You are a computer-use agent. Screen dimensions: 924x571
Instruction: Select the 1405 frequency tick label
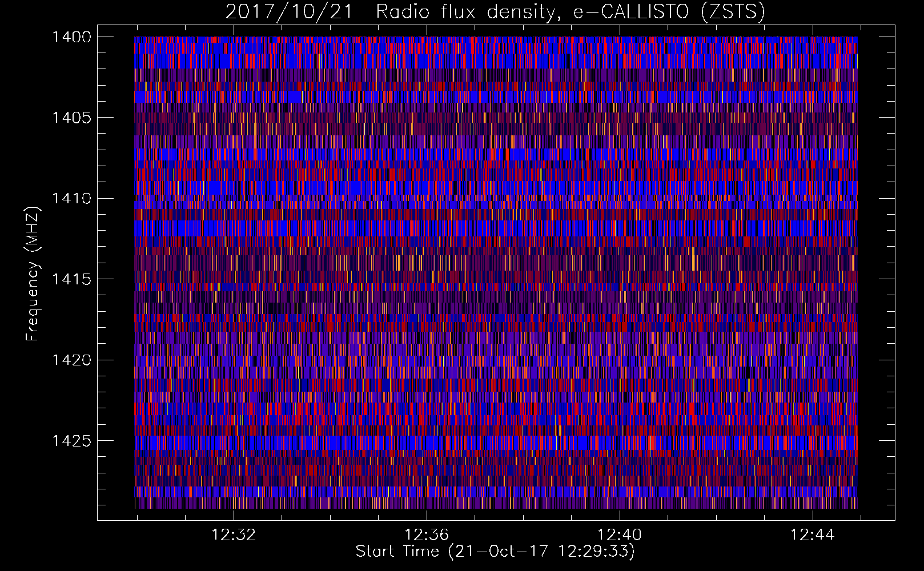(x=71, y=118)
